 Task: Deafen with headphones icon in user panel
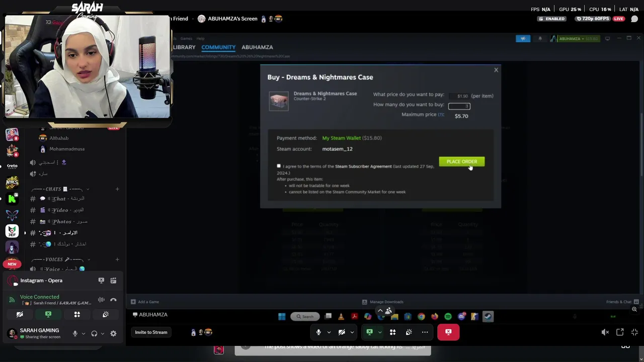pos(94,333)
